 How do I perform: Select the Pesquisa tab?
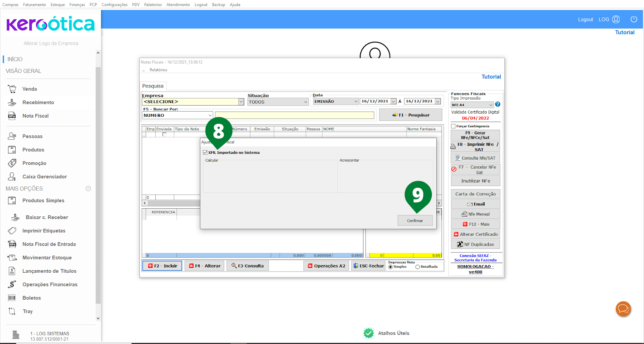tap(153, 86)
